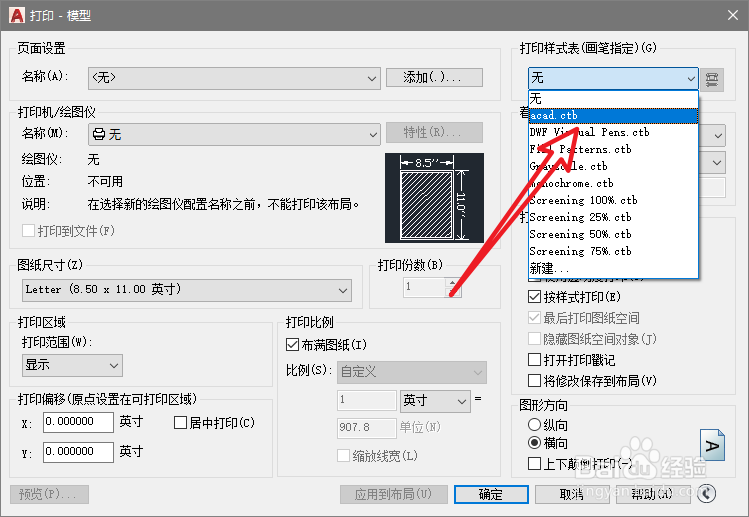Choose Fill Patterns.ctb style
The width and height of the screenshot is (749, 517).
[613, 150]
